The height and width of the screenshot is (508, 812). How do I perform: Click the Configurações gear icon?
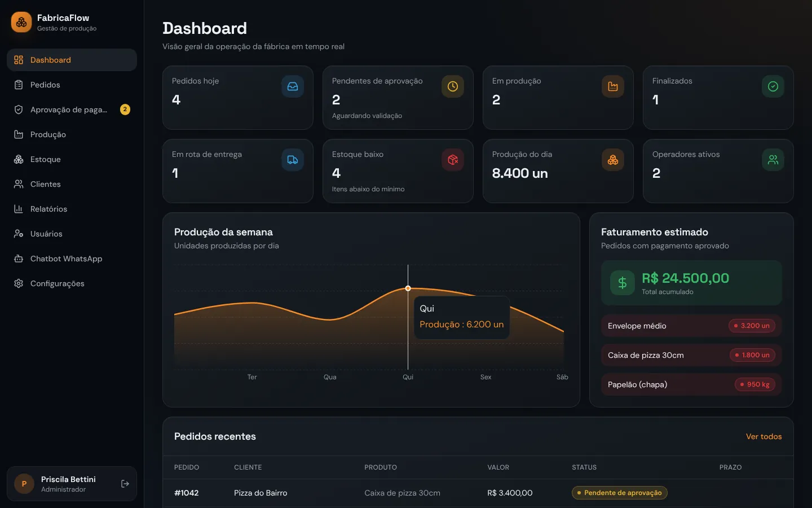point(19,283)
